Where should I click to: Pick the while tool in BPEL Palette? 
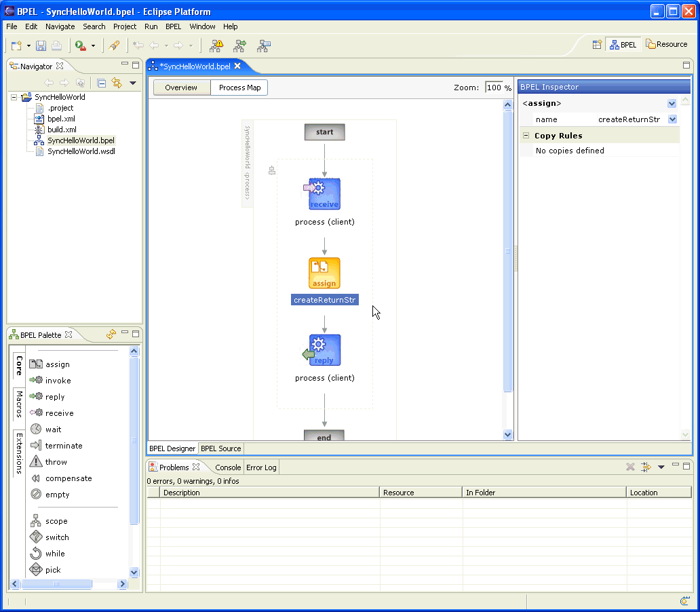coord(47,554)
